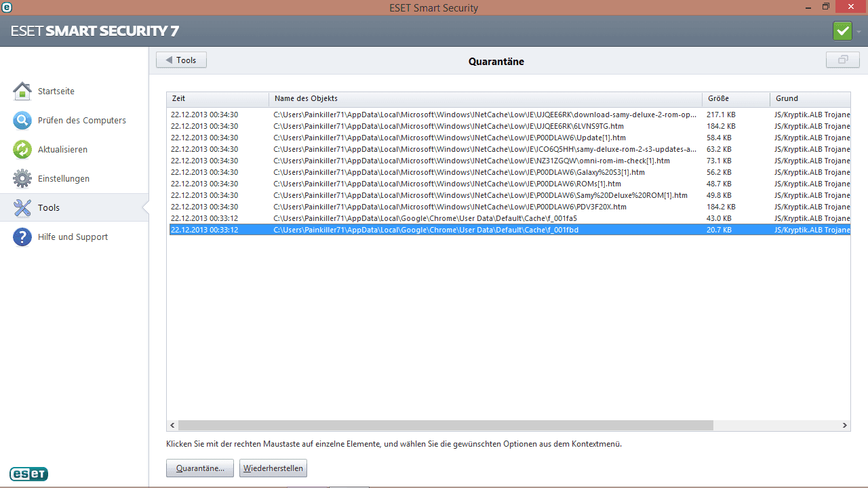
Task: Click the detach window icon beside Quarantäne
Action: tap(843, 60)
